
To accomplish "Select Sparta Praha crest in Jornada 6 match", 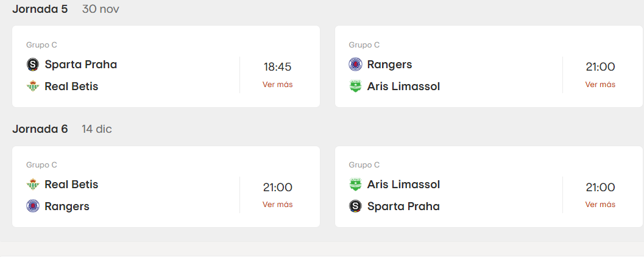I will click(355, 206).
